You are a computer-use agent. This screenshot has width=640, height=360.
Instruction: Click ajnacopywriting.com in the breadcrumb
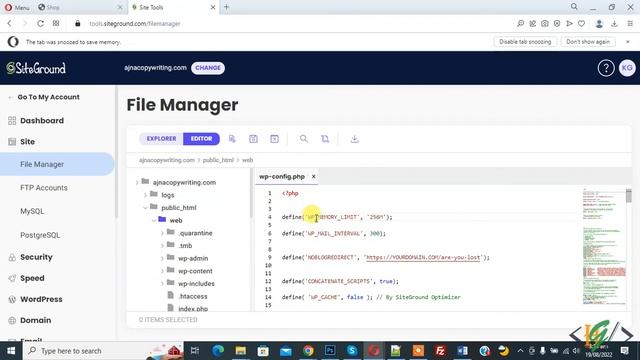[167, 160]
